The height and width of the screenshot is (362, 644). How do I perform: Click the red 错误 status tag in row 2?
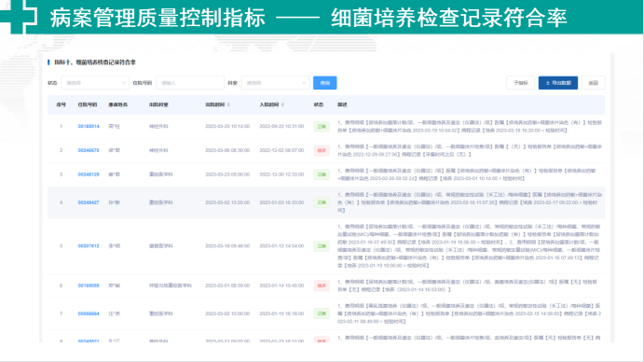pos(322,150)
